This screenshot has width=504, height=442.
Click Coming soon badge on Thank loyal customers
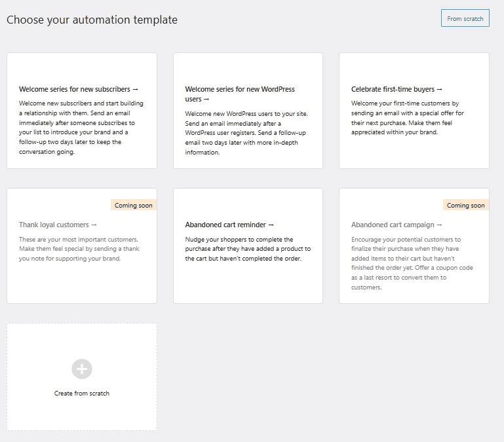click(x=134, y=205)
